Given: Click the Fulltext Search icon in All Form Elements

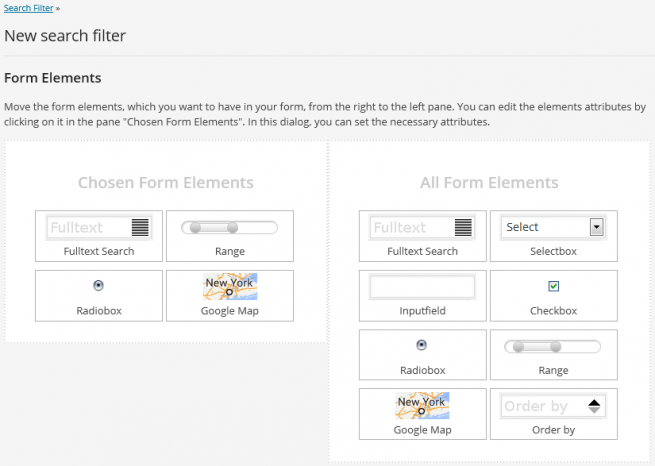Looking at the screenshot, I should 422,227.
